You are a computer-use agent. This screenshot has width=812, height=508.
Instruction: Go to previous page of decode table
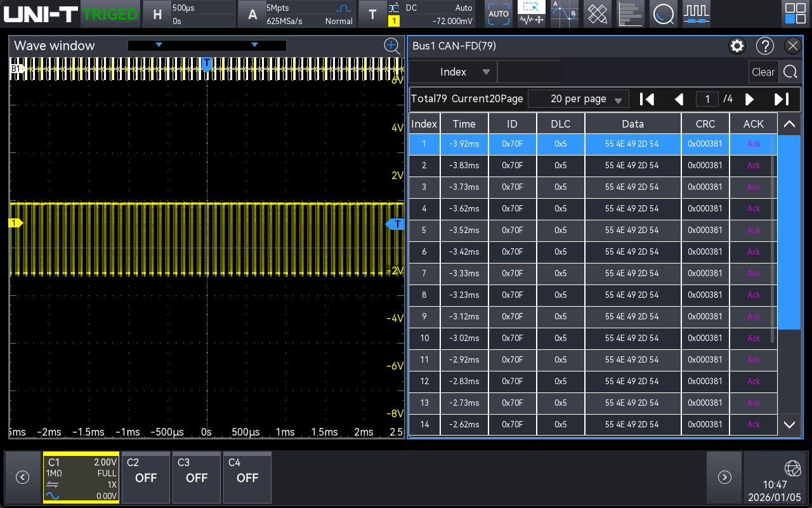(x=679, y=99)
